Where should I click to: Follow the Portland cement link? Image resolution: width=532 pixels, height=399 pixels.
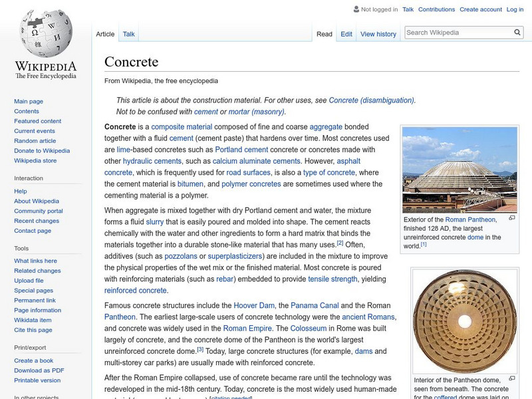241,150
